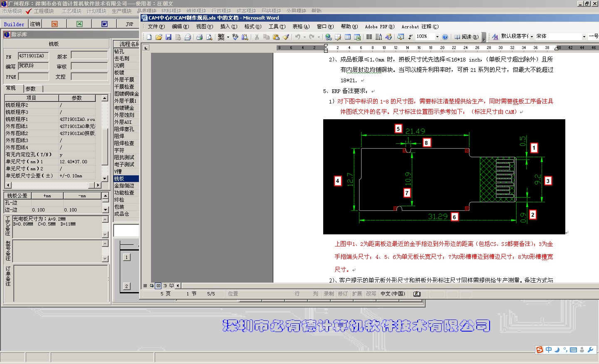The height and width of the screenshot is (364, 599).
Task: Click the 繁 Chinese conversion icon
Action: tap(221, 37)
